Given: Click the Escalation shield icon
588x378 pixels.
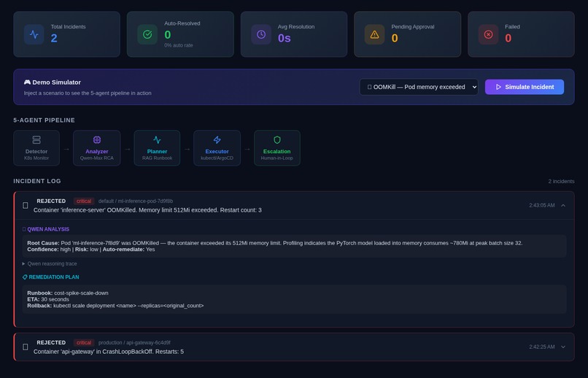Looking at the screenshot, I should (277, 140).
